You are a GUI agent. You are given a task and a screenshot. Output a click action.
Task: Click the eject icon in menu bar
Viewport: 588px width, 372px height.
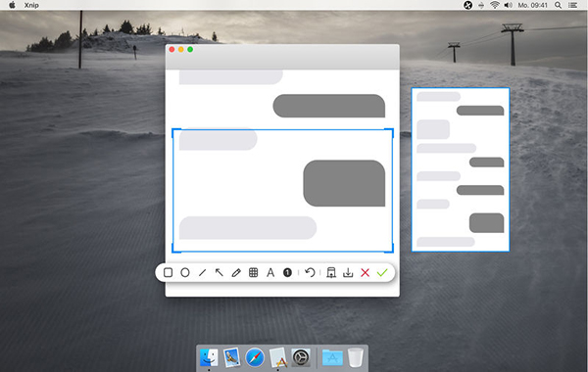coord(481,5)
